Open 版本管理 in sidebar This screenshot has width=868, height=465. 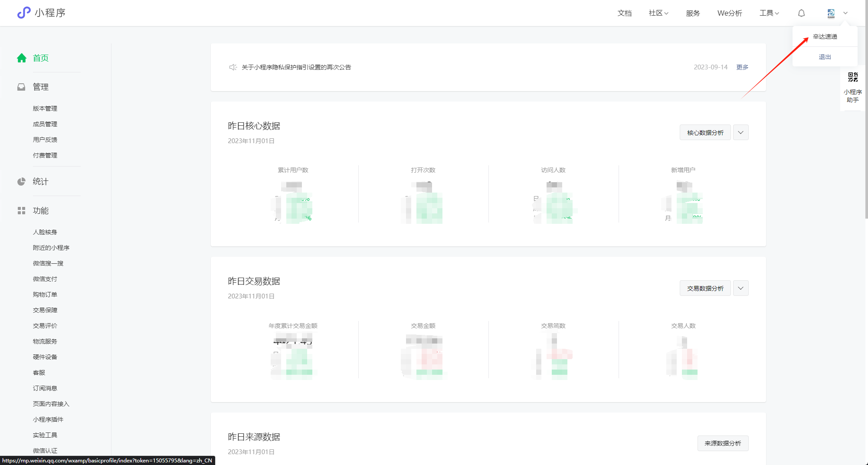pyautogui.click(x=45, y=108)
